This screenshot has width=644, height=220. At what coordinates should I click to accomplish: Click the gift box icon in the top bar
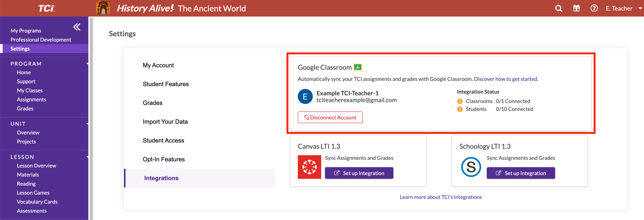click(x=576, y=8)
